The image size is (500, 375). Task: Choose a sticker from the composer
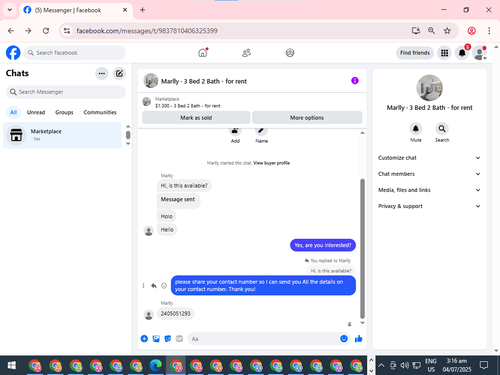tap(168, 339)
